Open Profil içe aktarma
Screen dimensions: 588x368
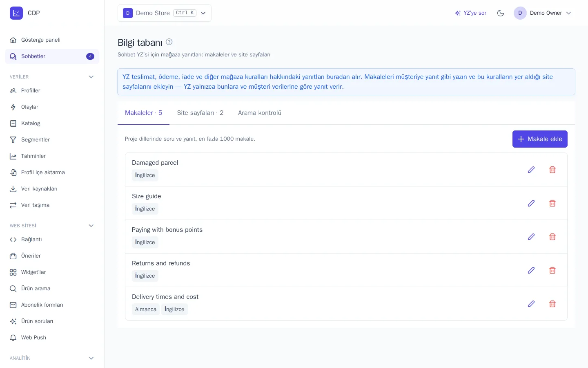coord(52,173)
